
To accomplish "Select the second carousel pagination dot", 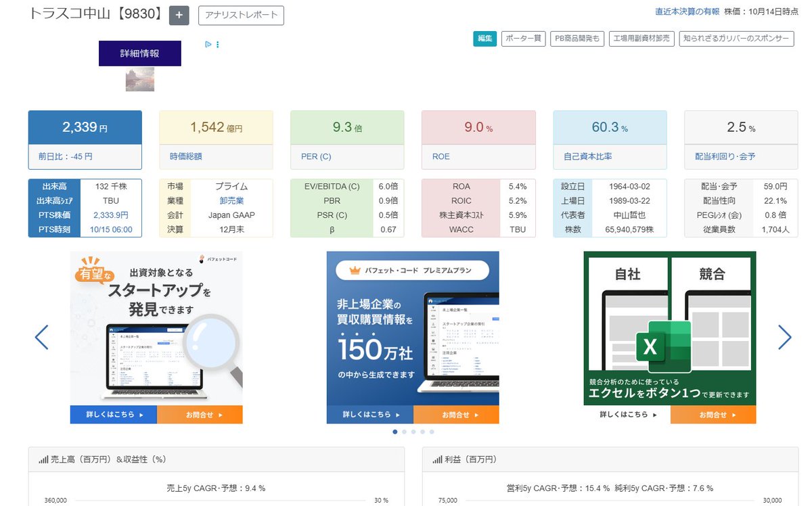I will coord(404,431).
